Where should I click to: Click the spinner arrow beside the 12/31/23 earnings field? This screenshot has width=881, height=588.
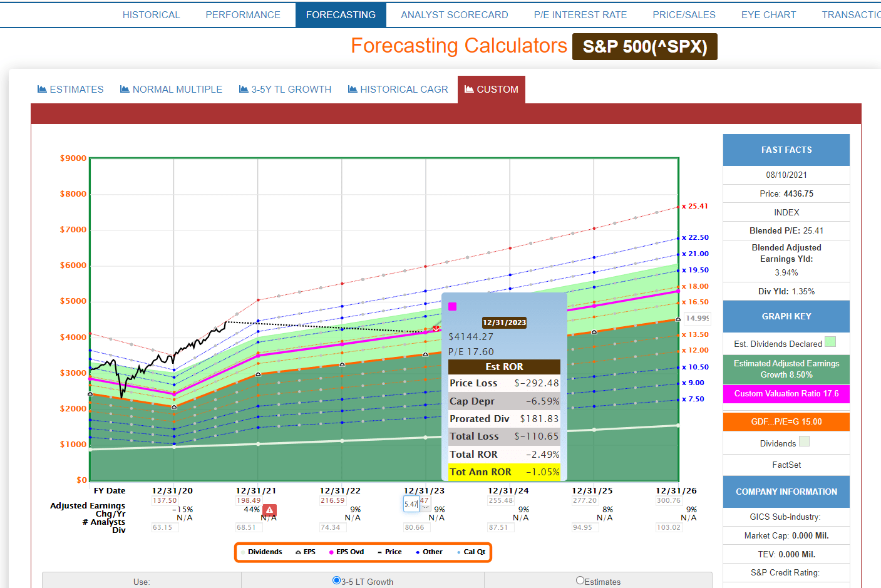point(425,506)
